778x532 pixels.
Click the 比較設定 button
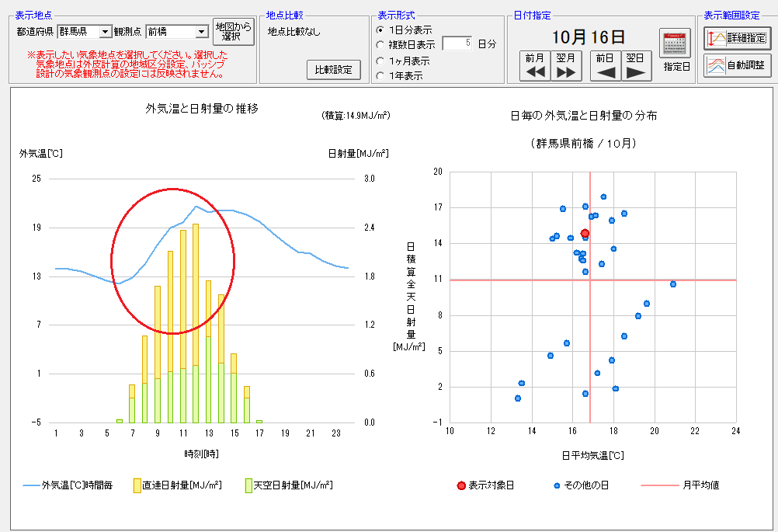click(x=334, y=70)
